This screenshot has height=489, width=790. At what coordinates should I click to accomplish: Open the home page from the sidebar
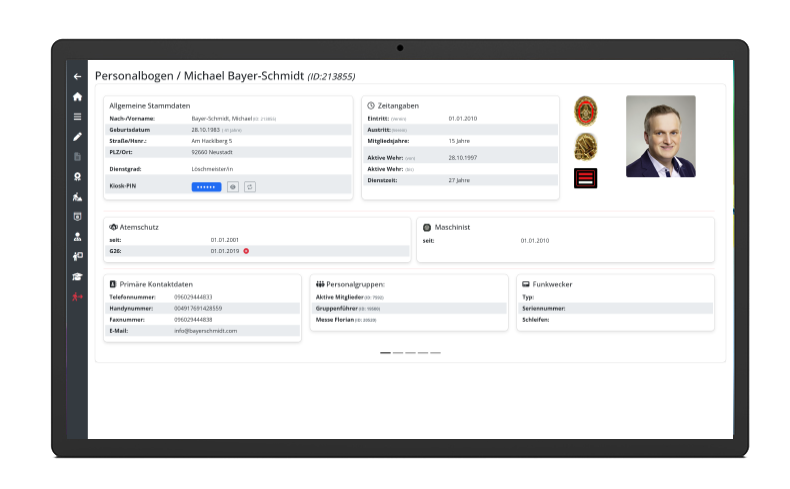pyautogui.click(x=77, y=97)
